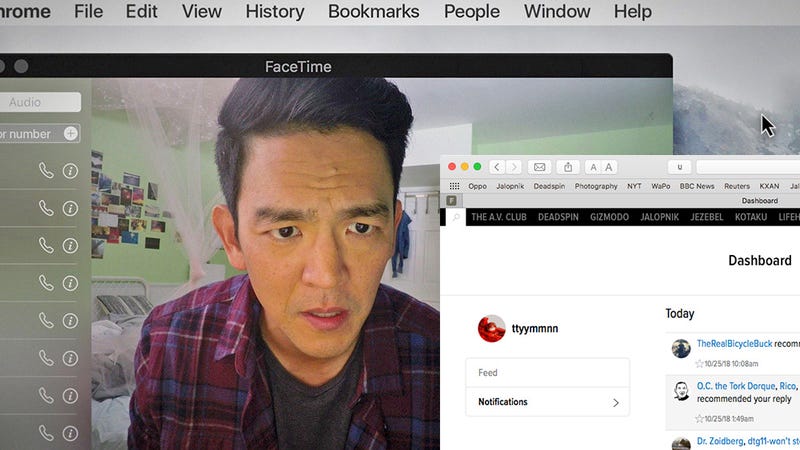
Task: Open the Share icon in Safari toolbar
Action: pyautogui.click(x=568, y=167)
